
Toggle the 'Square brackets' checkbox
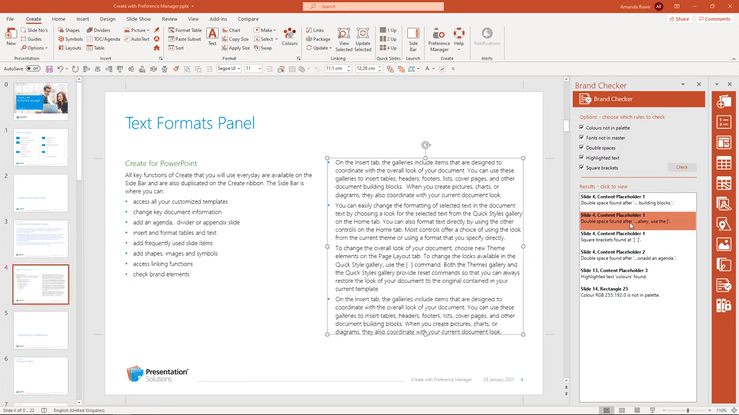582,166
